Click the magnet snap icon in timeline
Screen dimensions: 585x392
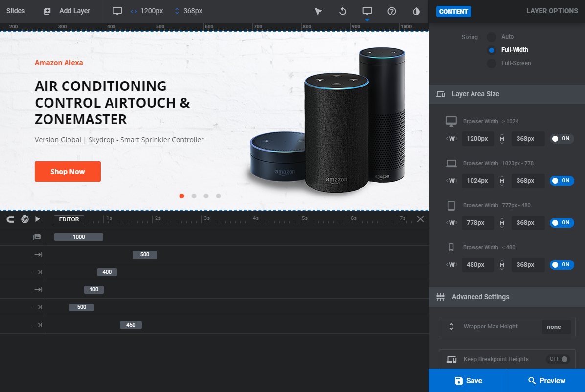[10, 219]
